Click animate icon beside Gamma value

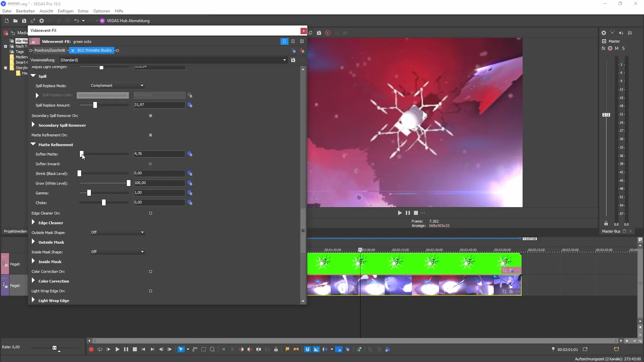(190, 193)
